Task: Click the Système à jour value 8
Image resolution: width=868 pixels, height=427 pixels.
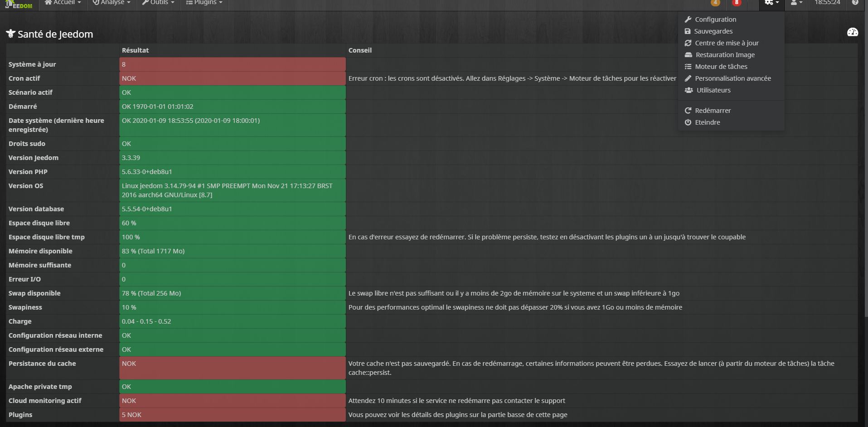Action: (x=233, y=64)
